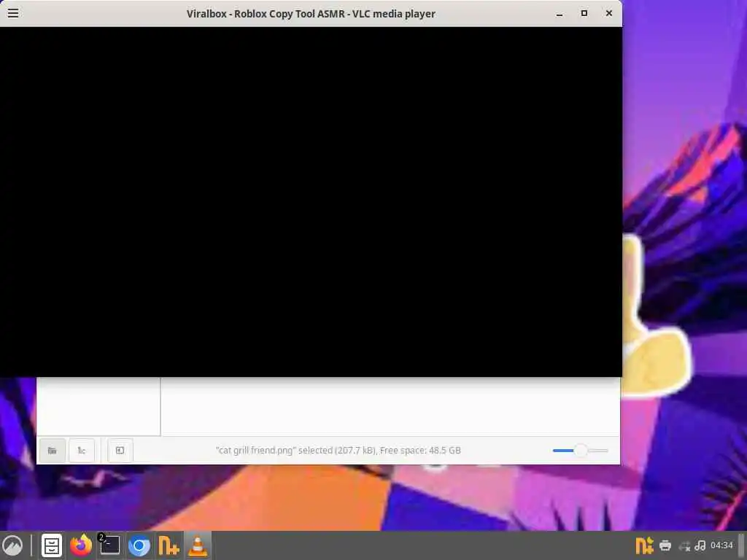Click the "cat grill friend.png" selected status text
Screen dimensions: 747x560
(338, 450)
